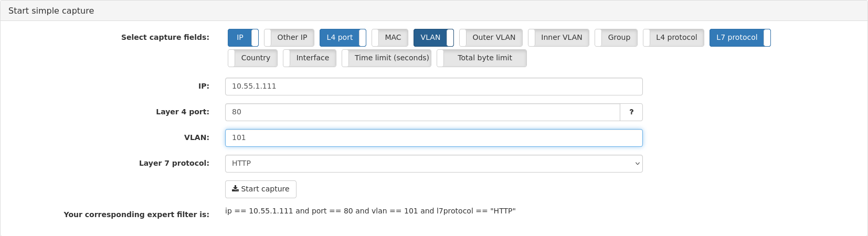Toggle off the L4 port field

click(343, 38)
